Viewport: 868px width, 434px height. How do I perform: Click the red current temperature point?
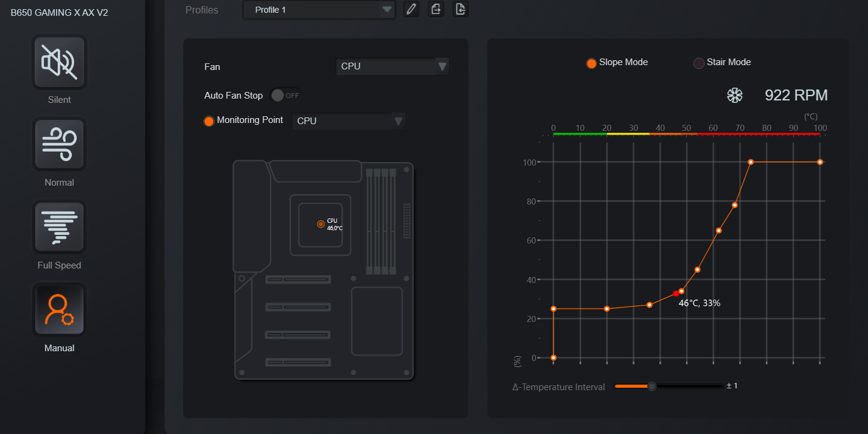pos(676,293)
